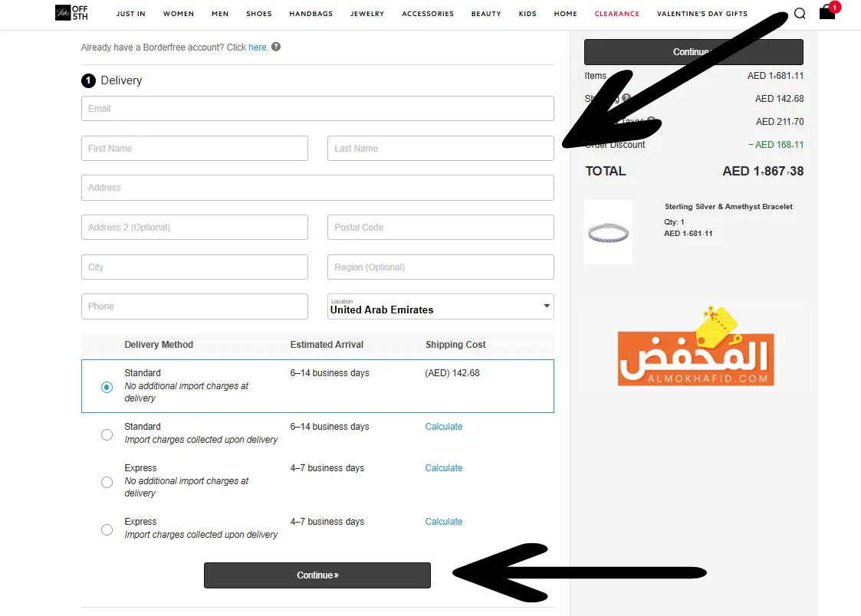
Task: Click the Order Discount amount '− AED 168.11'
Action: 776,145
